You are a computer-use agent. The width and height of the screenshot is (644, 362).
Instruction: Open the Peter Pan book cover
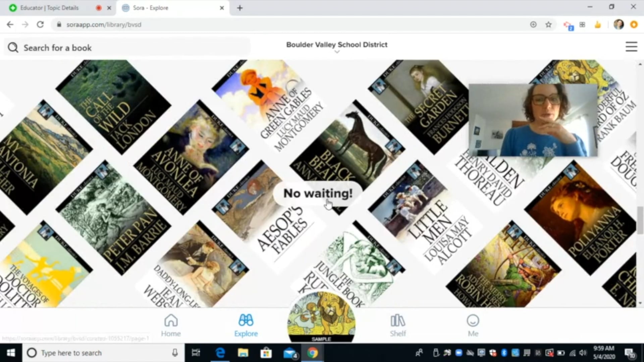coord(114,218)
